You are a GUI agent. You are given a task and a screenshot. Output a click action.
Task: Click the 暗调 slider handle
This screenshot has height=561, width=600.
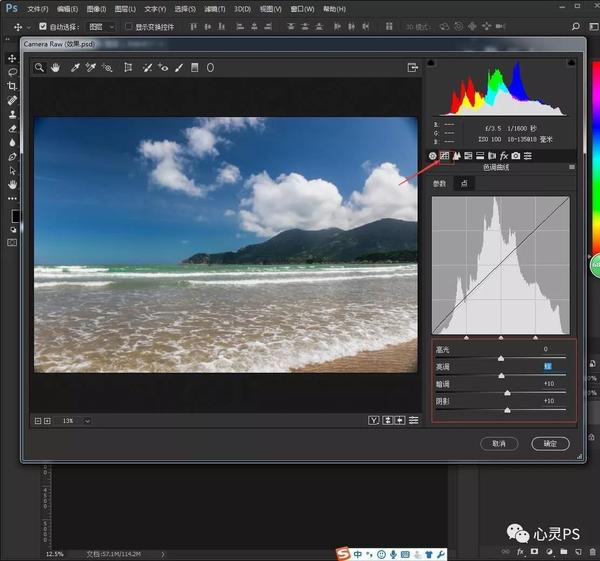(507, 393)
